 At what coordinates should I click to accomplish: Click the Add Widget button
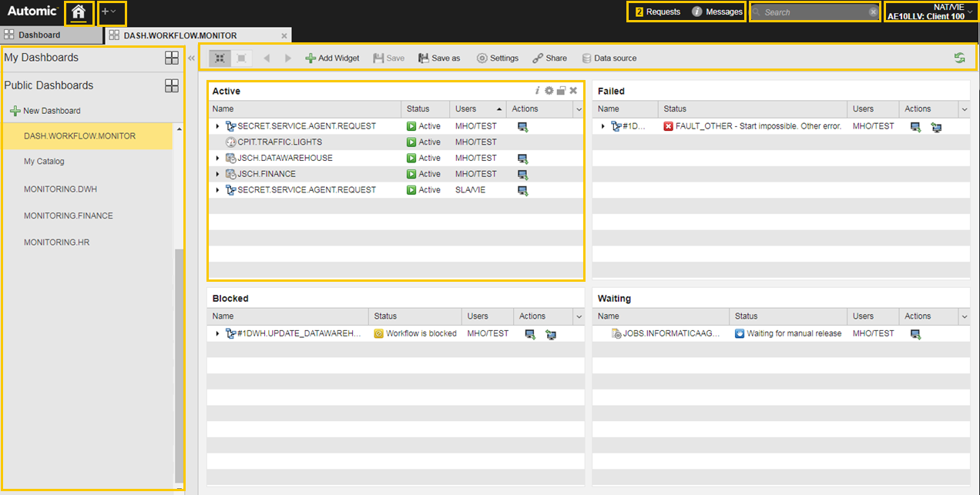(333, 58)
